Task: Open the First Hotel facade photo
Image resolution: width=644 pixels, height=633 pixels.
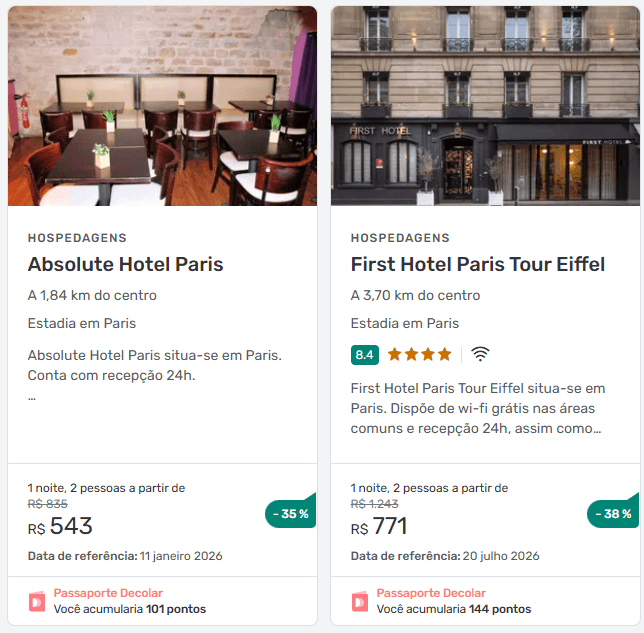Action: pos(485,106)
